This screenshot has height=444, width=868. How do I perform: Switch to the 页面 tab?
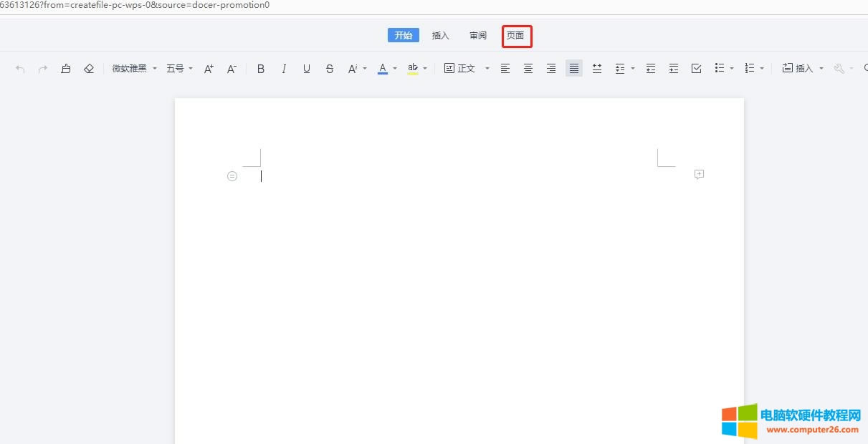(515, 36)
